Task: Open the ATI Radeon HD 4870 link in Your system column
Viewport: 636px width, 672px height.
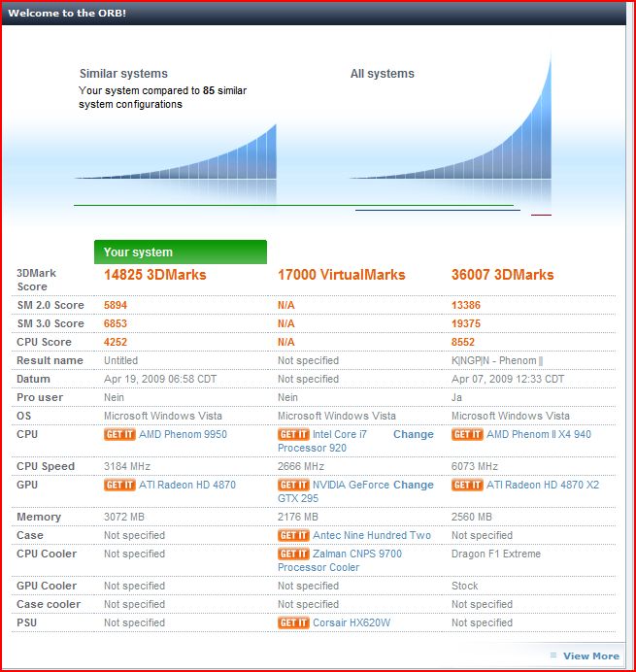Action: (x=187, y=485)
